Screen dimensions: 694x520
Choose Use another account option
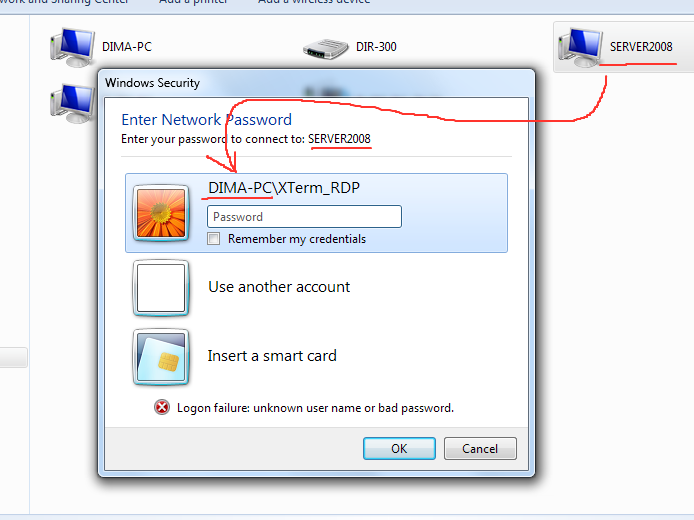click(x=279, y=287)
